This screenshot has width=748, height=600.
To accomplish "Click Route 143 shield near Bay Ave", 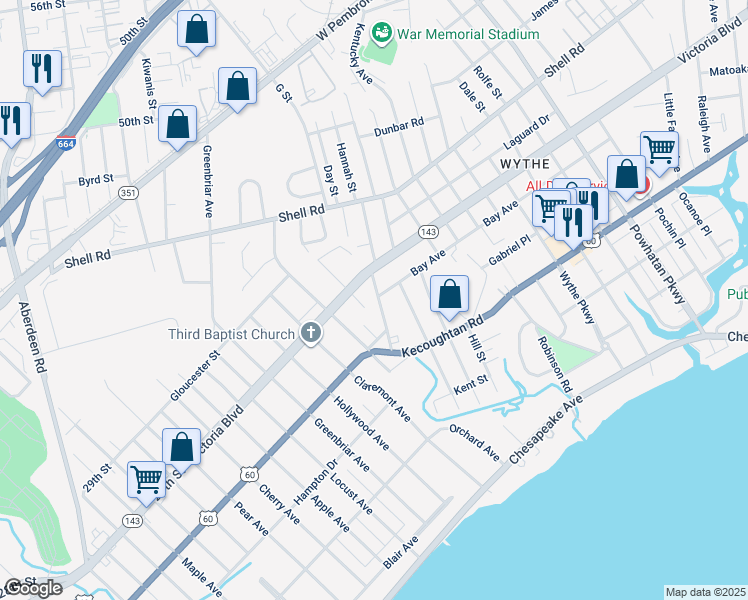I will point(428,232).
